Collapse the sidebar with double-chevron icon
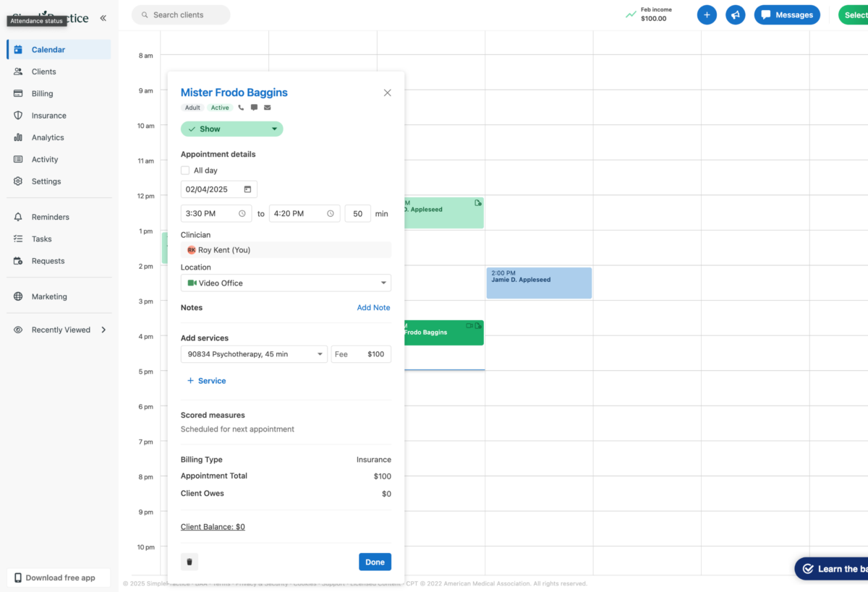The image size is (868, 592). (103, 18)
